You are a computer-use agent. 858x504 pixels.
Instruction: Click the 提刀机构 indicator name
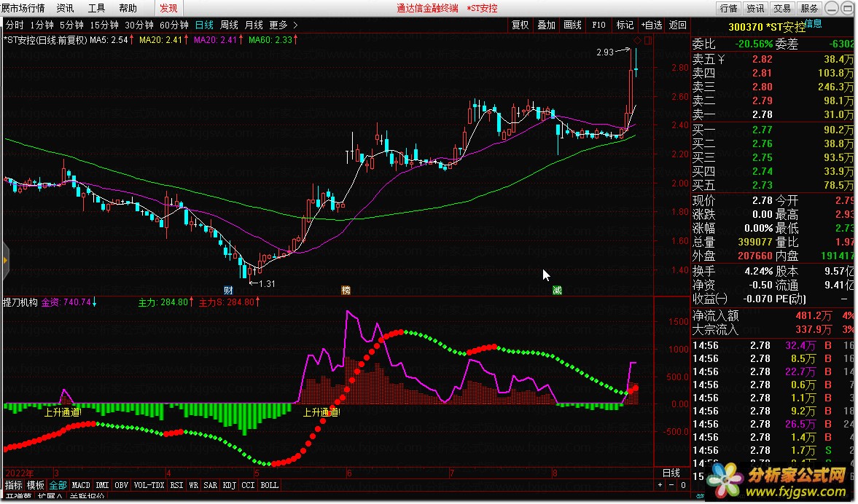coord(20,302)
